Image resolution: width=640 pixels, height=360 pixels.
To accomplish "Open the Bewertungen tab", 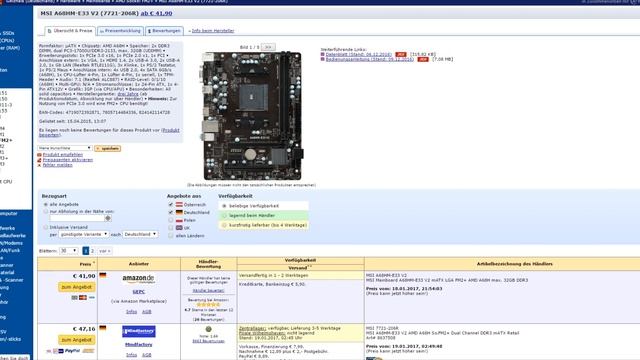I will [x=164, y=31].
